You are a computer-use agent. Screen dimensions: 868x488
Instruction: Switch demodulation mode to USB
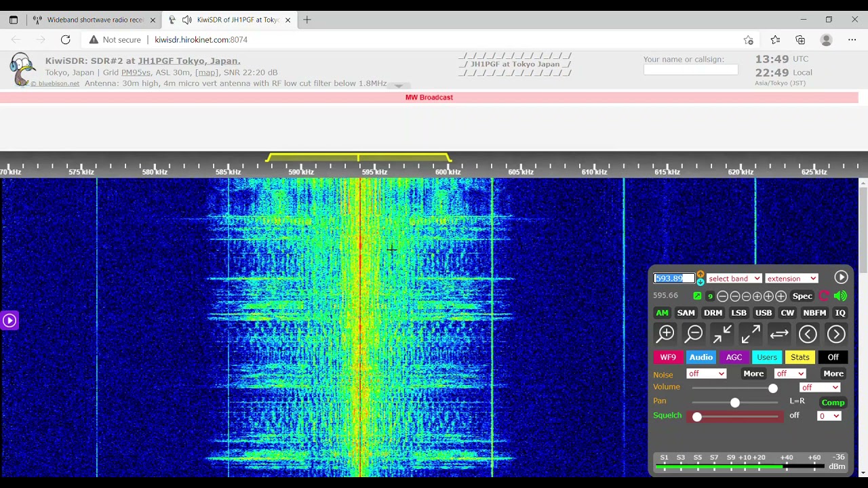point(763,312)
